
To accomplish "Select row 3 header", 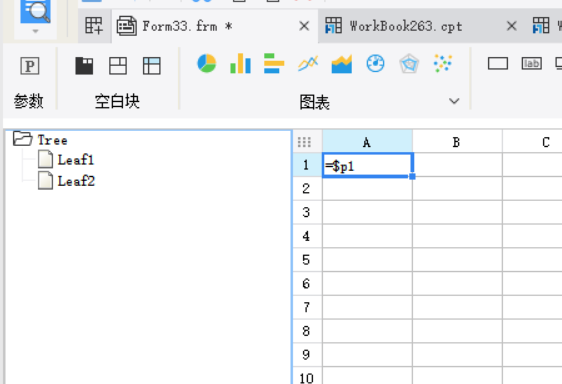I will coord(307,212).
